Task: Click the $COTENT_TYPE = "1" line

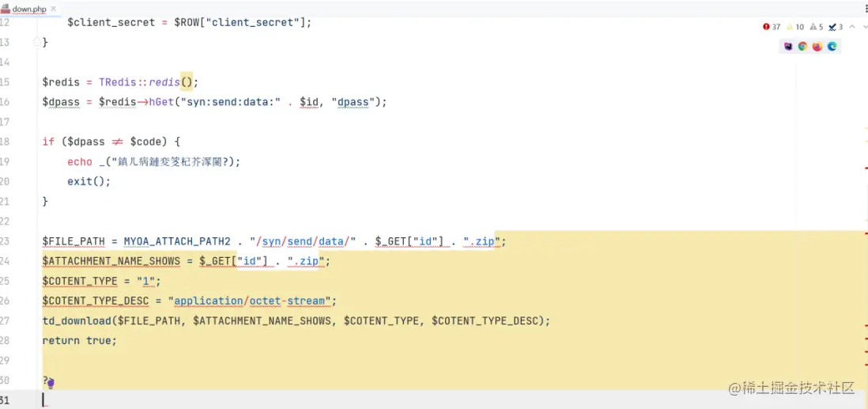Action: pos(102,281)
